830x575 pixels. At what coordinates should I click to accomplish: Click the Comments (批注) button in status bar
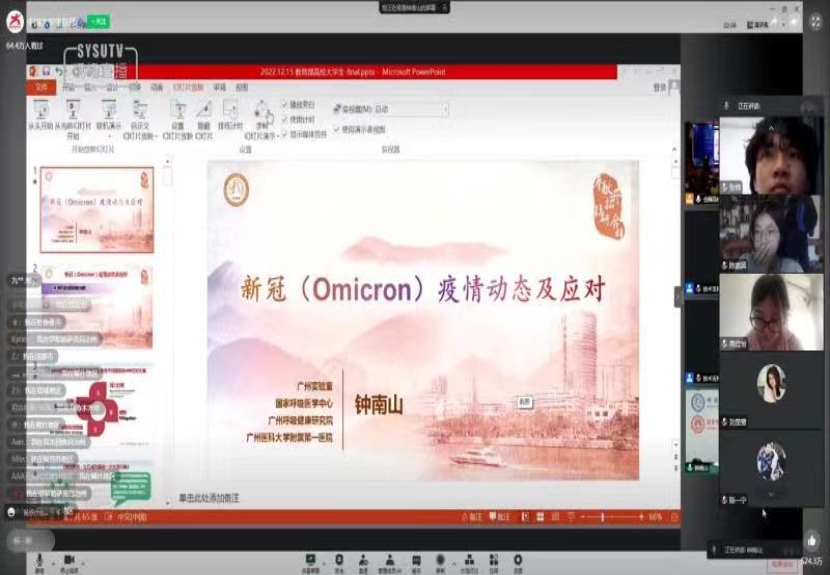point(500,517)
